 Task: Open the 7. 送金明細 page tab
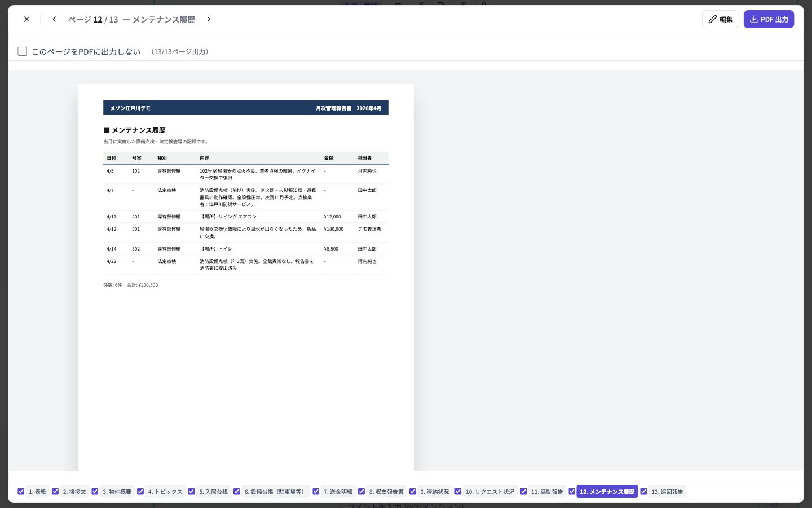[x=338, y=492]
